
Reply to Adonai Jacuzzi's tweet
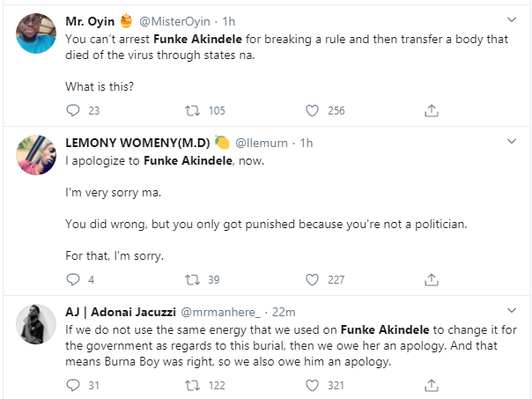(x=73, y=385)
